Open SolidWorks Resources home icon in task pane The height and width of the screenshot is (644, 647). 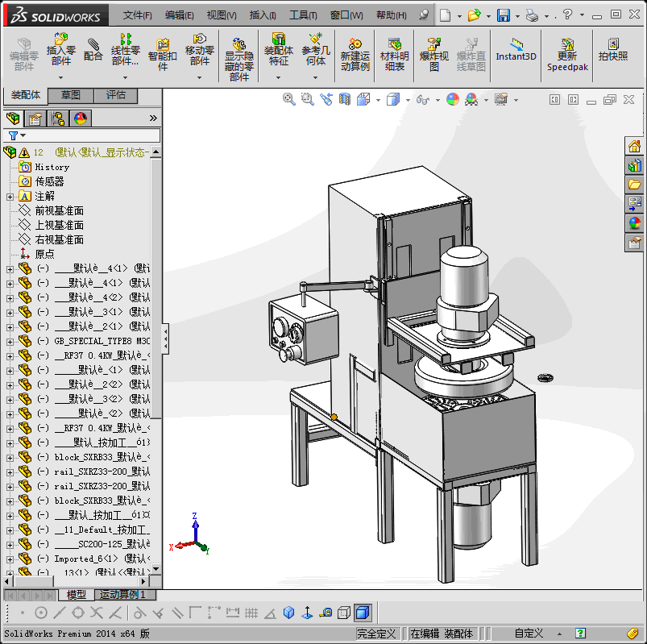pos(634,146)
